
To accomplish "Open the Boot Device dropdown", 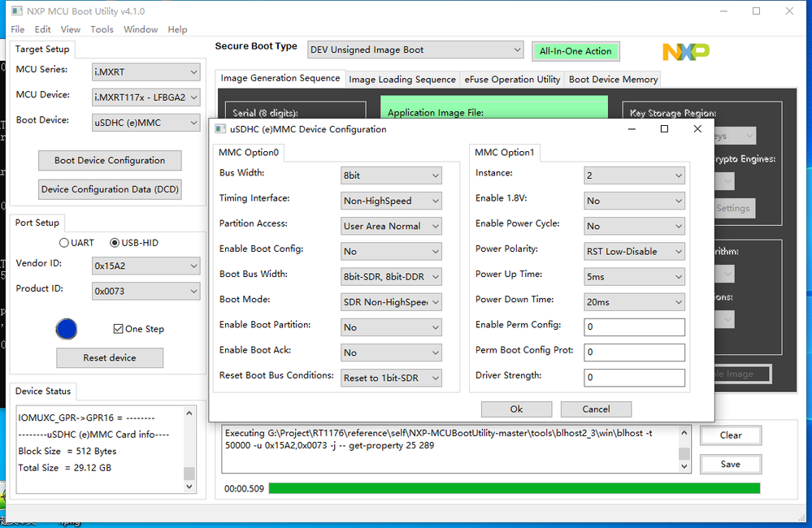I will tap(146, 123).
